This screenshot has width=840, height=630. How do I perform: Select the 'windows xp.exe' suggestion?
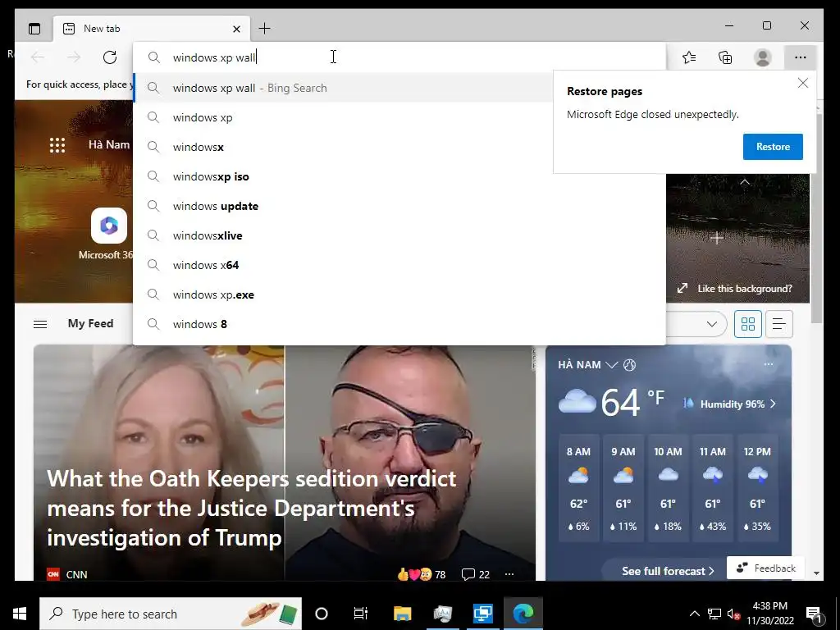pos(399,294)
